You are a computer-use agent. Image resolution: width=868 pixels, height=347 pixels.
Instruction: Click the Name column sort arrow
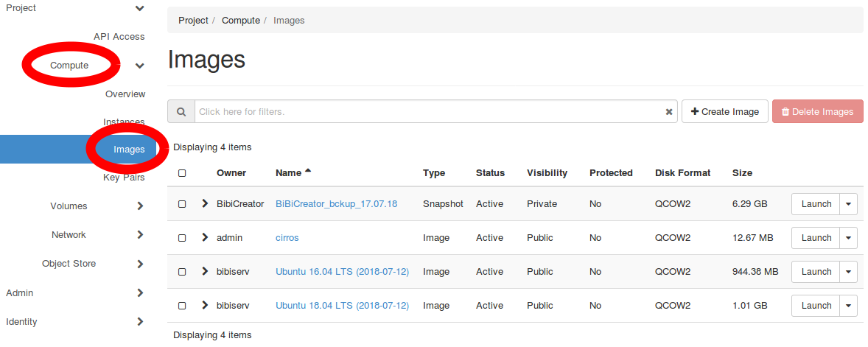point(308,172)
